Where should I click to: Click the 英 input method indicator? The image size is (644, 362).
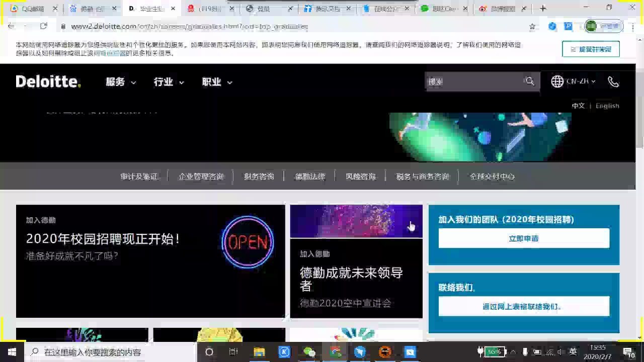[573, 352]
